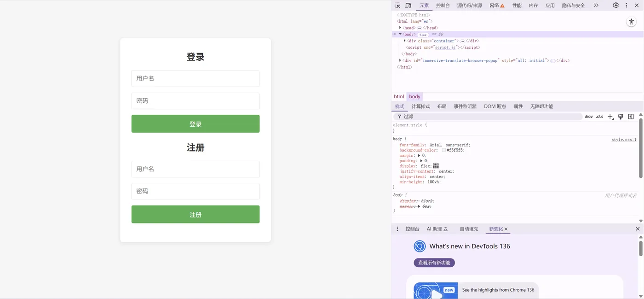Expand the div class container node

tap(405, 41)
